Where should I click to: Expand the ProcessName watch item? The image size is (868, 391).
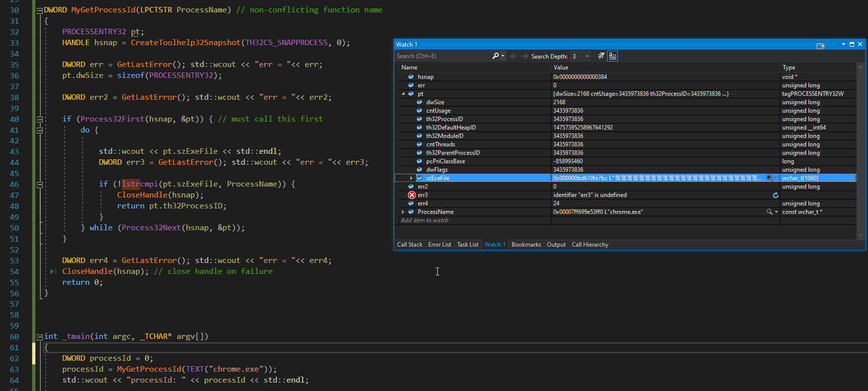click(403, 212)
